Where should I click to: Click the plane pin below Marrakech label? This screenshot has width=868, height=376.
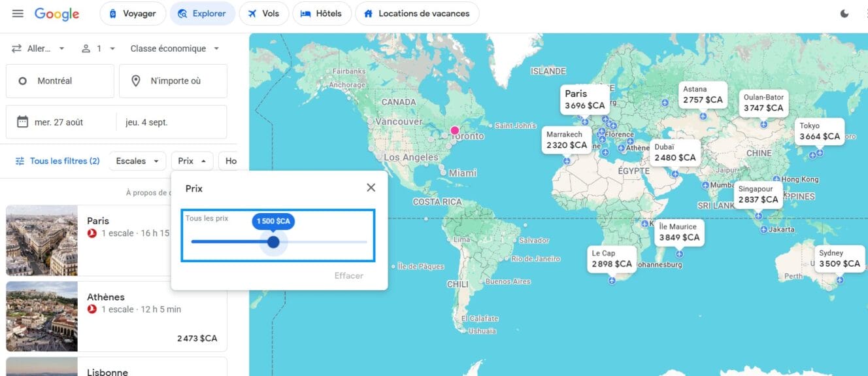tap(567, 161)
